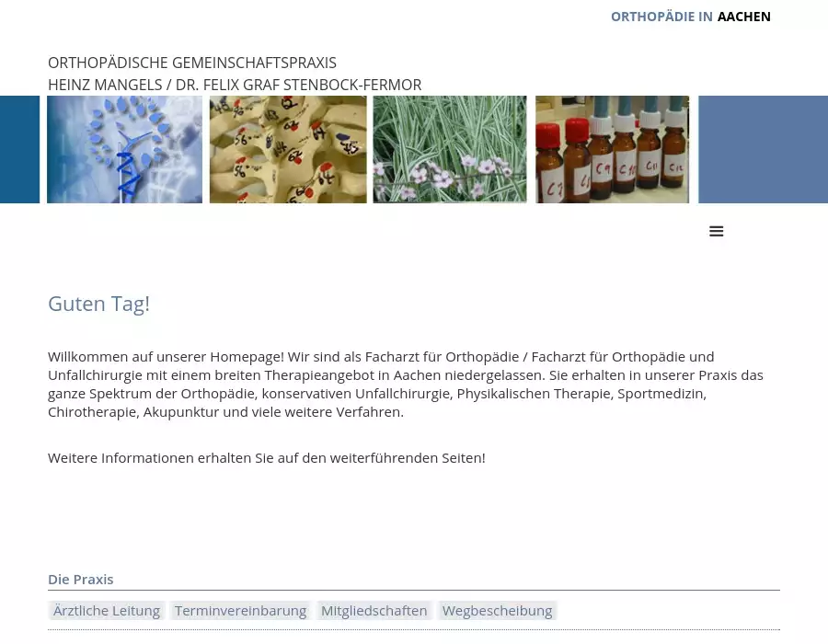Click the word 'AACHEN' in the top header
The width and height of the screenshot is (828, 644).
743,17
